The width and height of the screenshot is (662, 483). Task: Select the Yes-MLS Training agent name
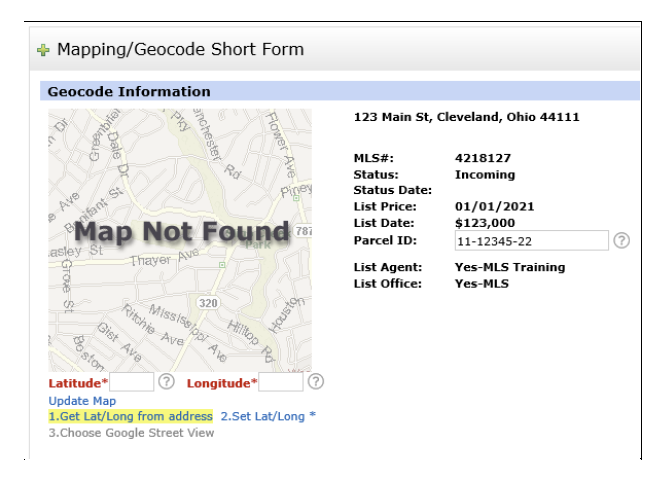coord(510,267)
